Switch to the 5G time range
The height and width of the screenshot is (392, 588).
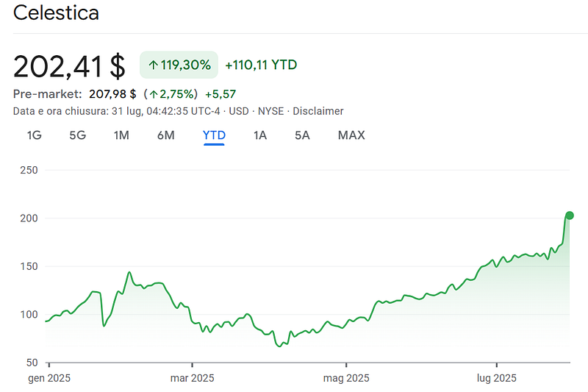pos(77,135)
